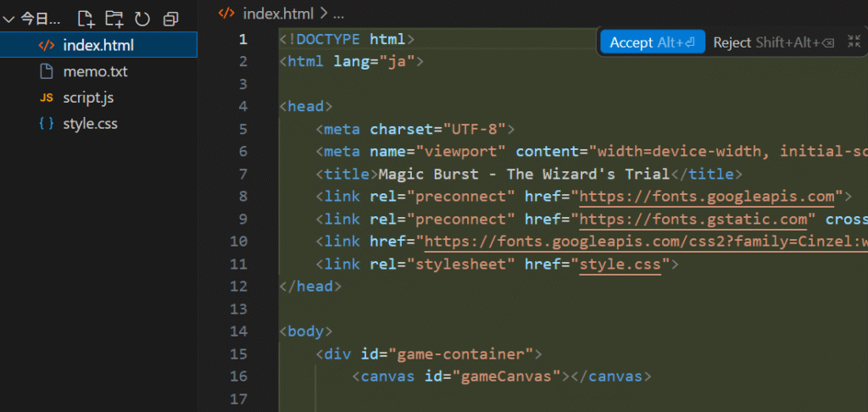This screenshot has height=412, width=868.
Task: Open the breadcrumb ellipsis after index.html
Action: [x=338, y=14]
